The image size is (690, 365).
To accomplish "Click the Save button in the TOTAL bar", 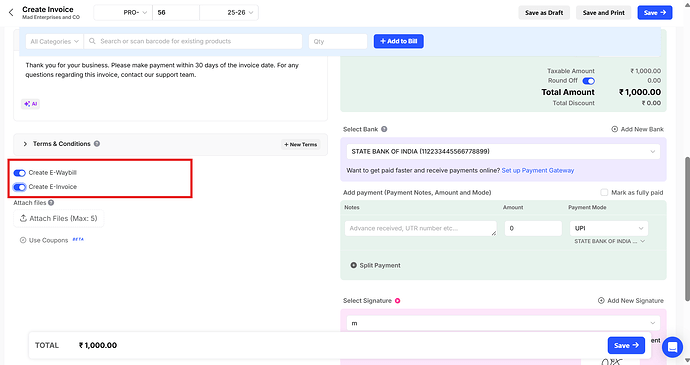I will coord(626,345).
